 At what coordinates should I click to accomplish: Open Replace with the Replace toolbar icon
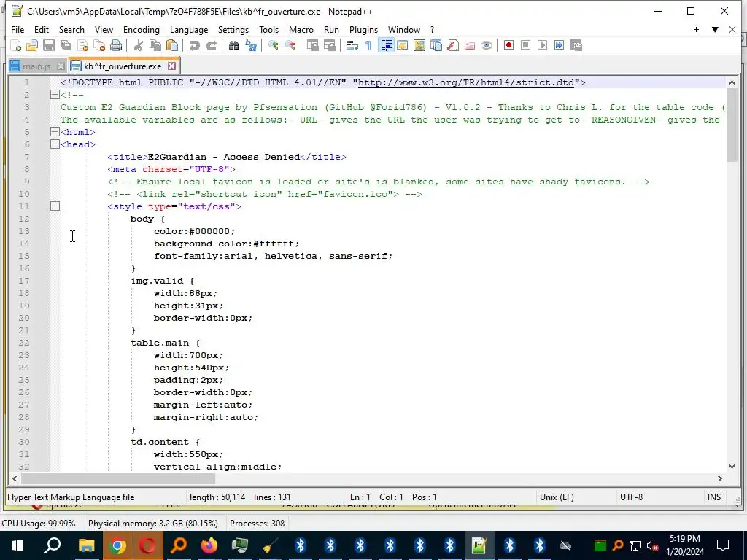pos(251,45)
